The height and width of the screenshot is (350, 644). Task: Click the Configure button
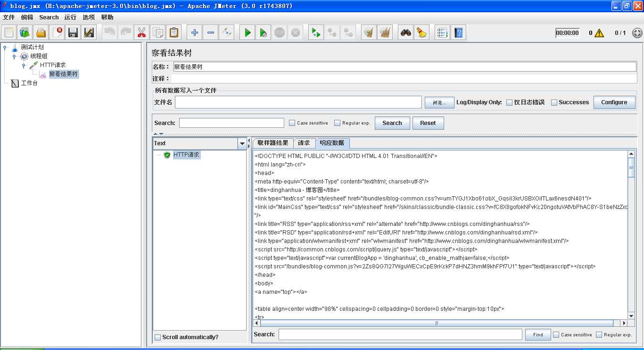pyautogui.click(x=614, y=102)
